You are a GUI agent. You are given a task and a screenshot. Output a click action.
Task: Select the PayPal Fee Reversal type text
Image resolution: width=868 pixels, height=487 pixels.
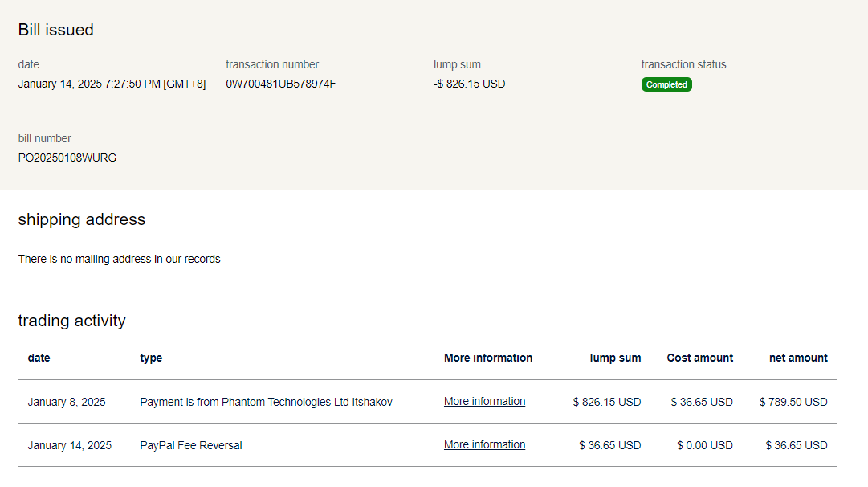click(191, 445)
